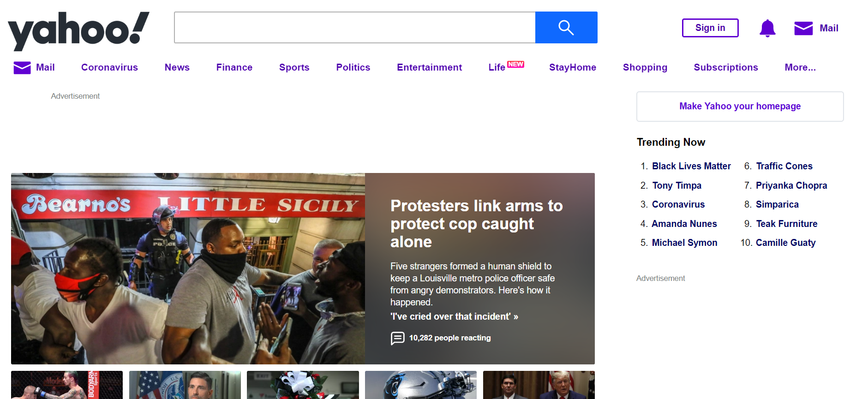Open trending topic Tony Timpa
This screenshot has height=399, width=868.
pos(676,185)
